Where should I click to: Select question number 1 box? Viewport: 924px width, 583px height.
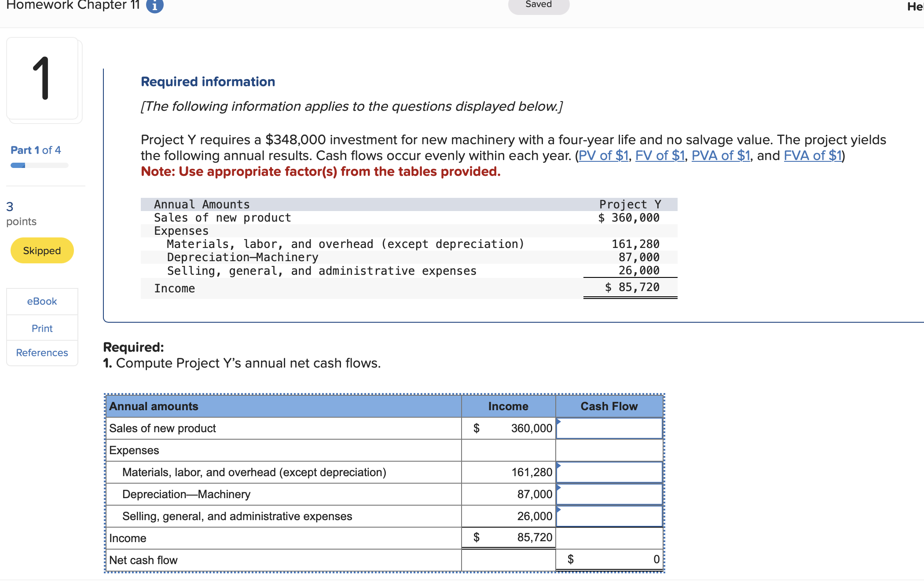coord(42,78)
